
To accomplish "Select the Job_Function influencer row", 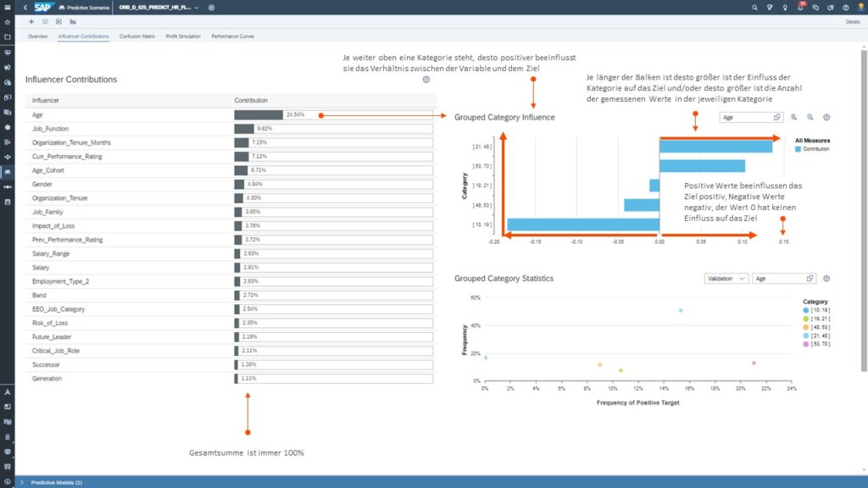I will (x=127, y=129).
